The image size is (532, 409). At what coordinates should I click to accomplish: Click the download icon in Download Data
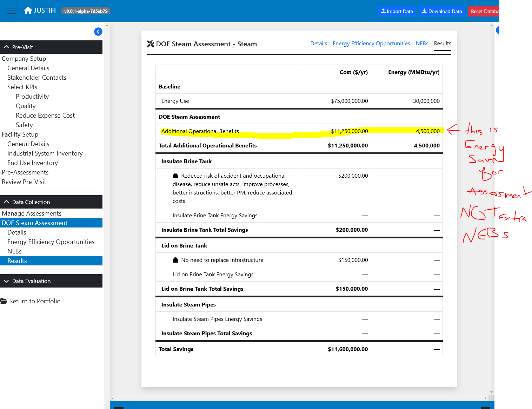point(424,11)
